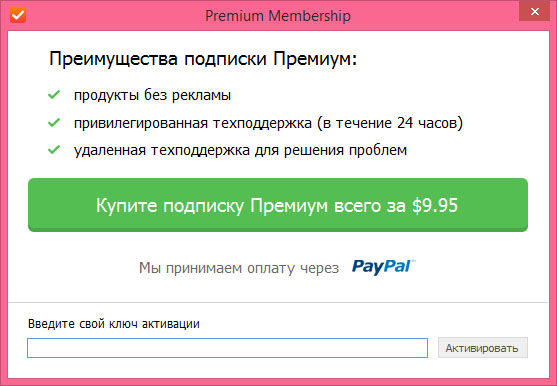557x386 pixels.
Task: Close the Premium Membership window
Action: (534, 12)
